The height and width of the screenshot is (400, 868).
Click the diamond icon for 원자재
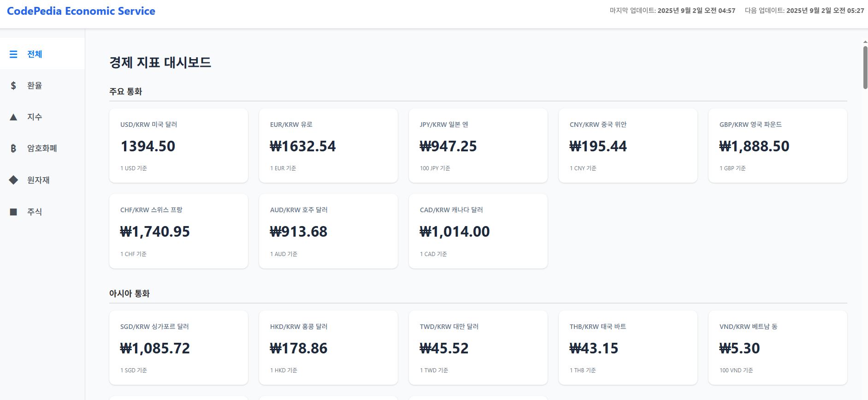[x=13, y=180]
